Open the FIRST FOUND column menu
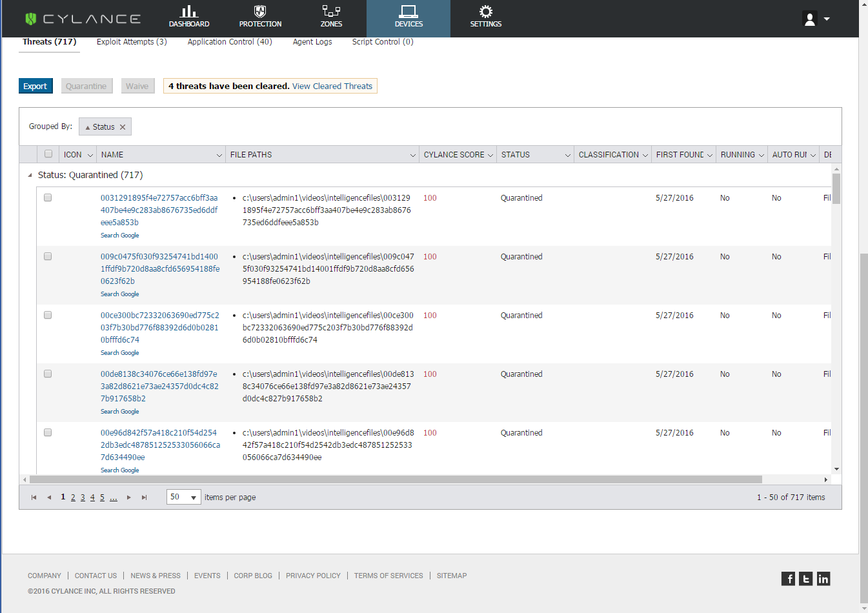868x613 pixels. 710,155
